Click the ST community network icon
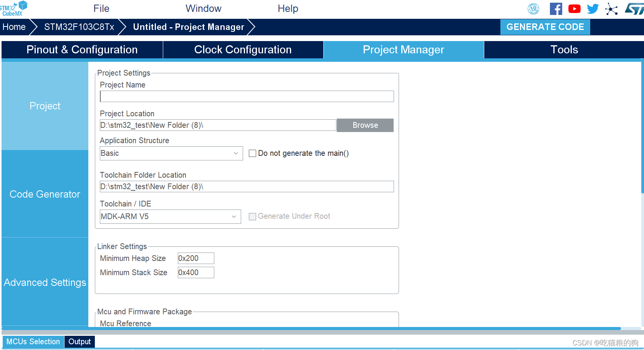 click(611, 9)
